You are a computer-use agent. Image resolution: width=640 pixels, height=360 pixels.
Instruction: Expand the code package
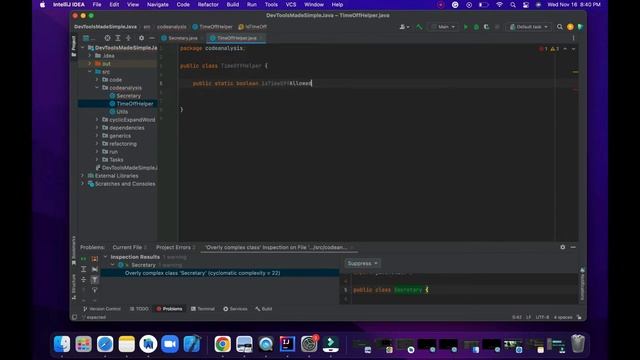pos(97,80)
